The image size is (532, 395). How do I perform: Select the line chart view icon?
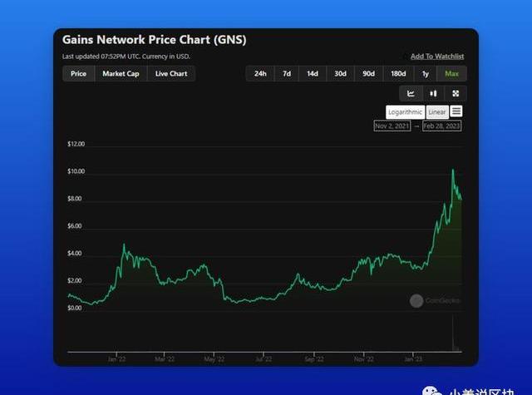point(411,93)
